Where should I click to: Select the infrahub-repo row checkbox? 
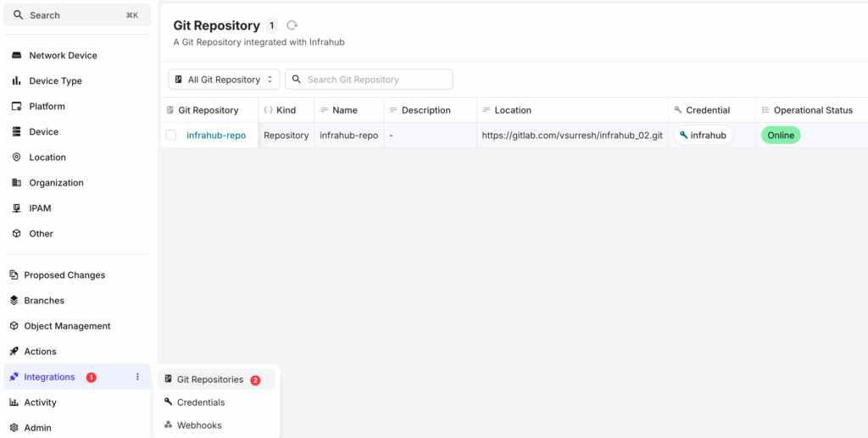[x=171, y=135]
